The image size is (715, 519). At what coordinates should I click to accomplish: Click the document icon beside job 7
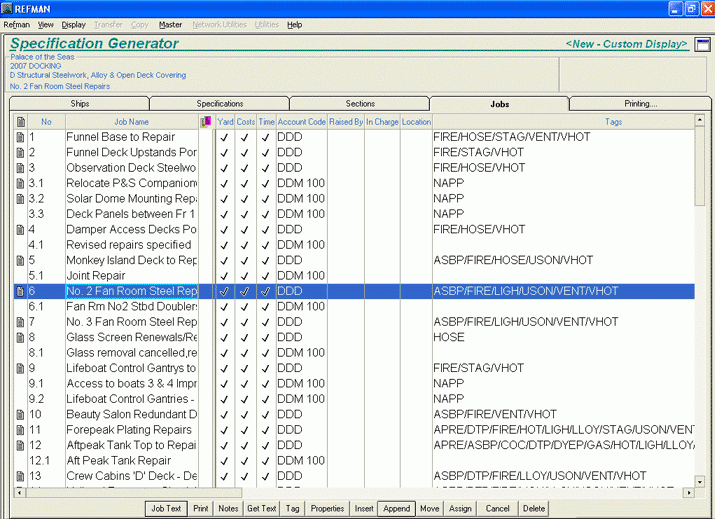click(20, 322)
